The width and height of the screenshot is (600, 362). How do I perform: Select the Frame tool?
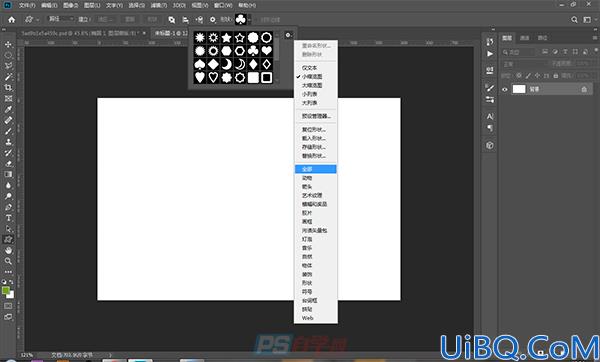(8, 98)
